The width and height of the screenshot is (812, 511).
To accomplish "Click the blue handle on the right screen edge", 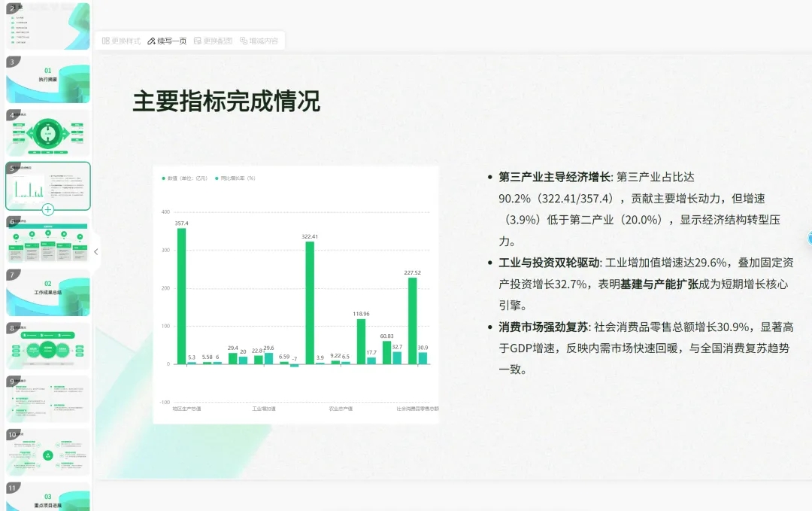I will click(810, 239).
